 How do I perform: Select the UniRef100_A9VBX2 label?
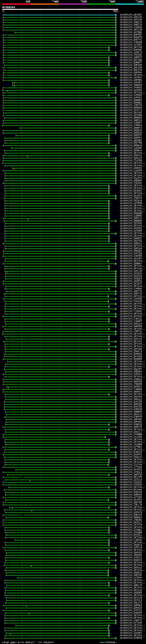click(131, 387)
